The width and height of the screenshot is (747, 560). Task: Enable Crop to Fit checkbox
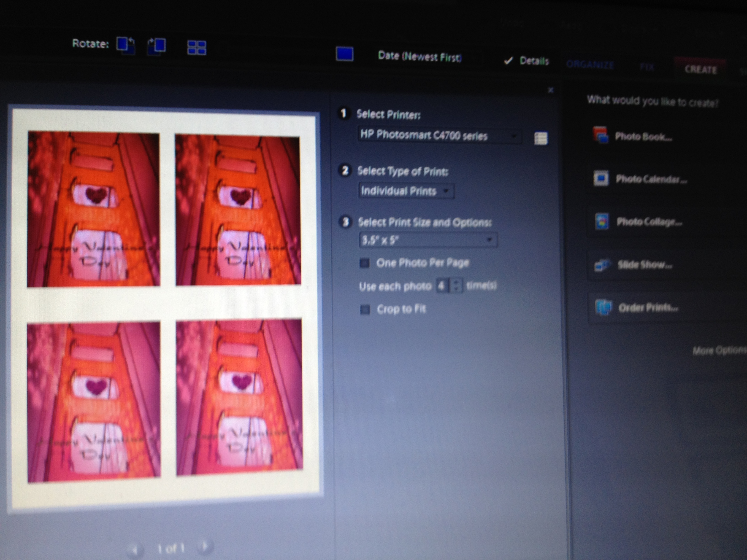[365, 310]
